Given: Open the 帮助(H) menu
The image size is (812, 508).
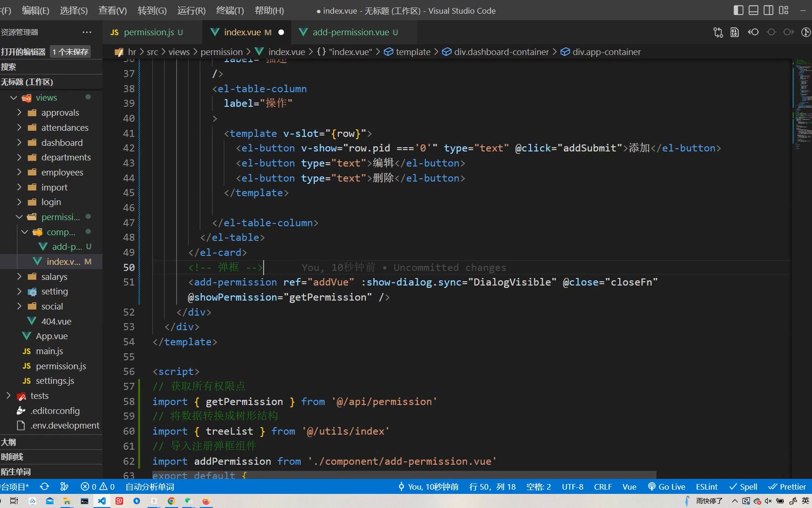Looking at the screenshot, I should coord(269,10).
